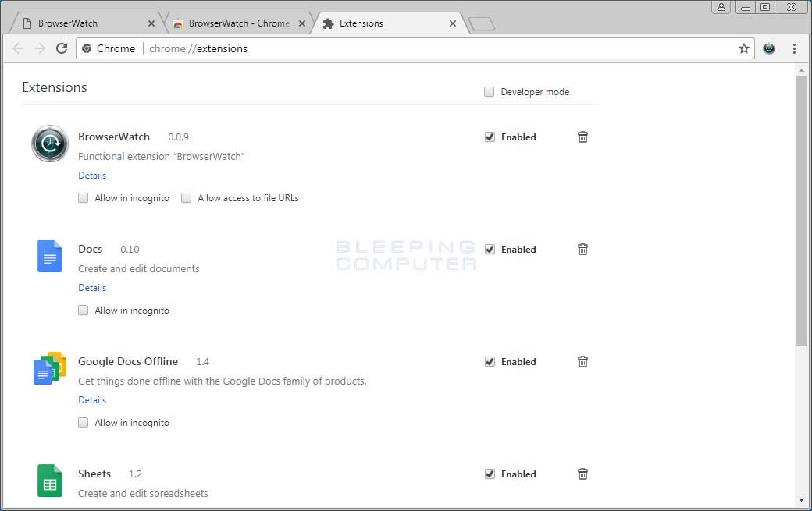Click the reload page button
Image resolution: width=812 pixels, height=511 pixels.
[62, 48]
